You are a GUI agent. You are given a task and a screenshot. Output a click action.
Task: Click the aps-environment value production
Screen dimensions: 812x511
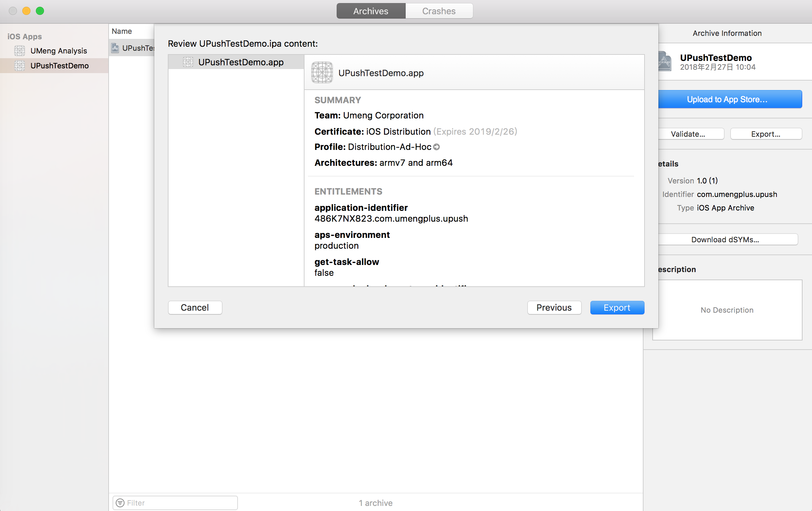[x=336, y=246]
